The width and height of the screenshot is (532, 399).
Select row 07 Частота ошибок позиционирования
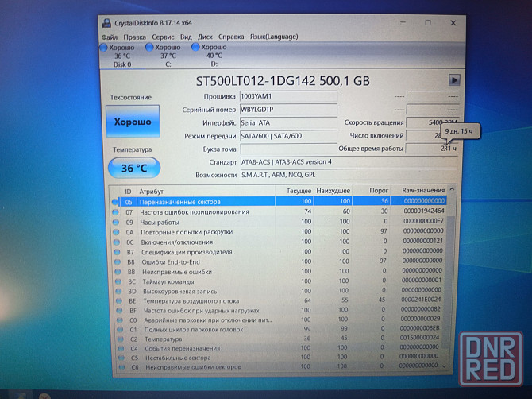[278, 211]
